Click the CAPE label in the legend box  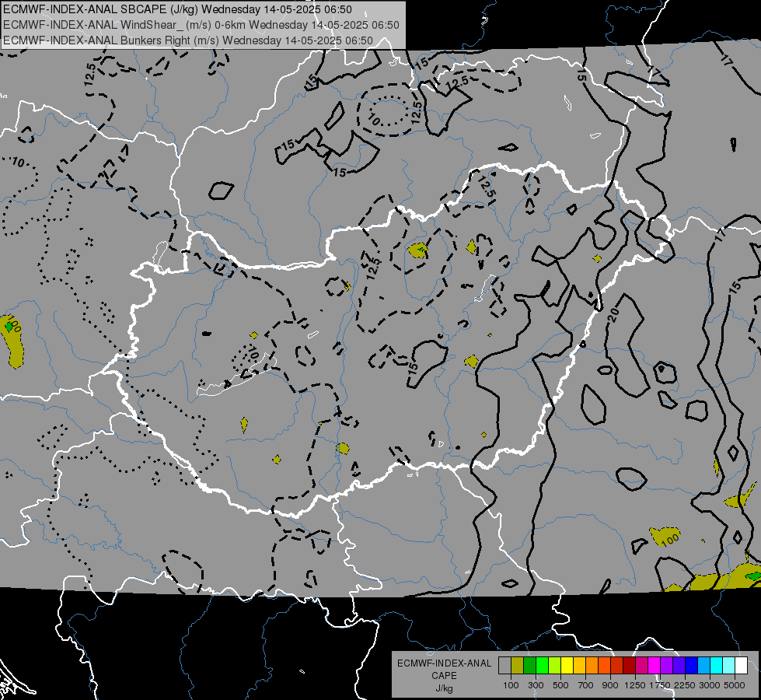point(444,675)
